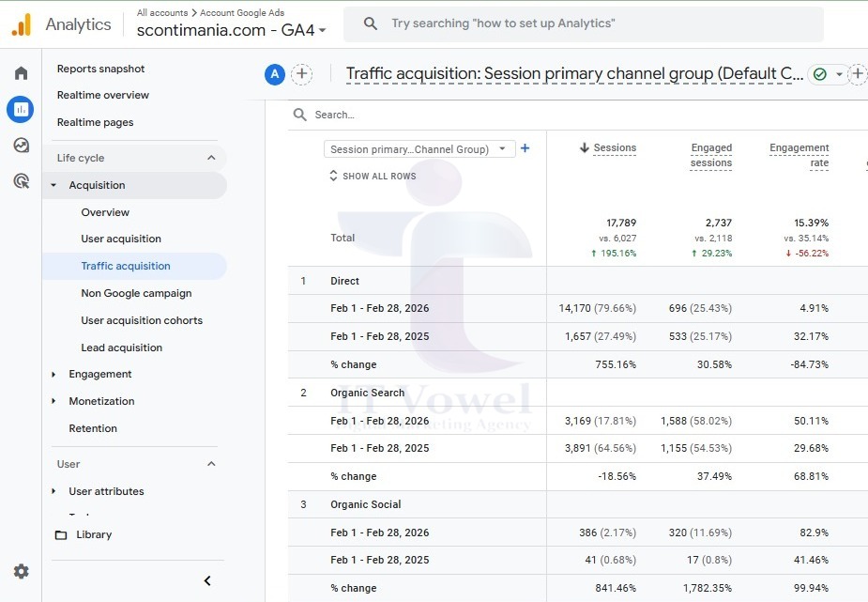The width and height of the screenshot is (868, 602).
Task: Open the Advertising icon in left rail
Action: pos(21,181)
